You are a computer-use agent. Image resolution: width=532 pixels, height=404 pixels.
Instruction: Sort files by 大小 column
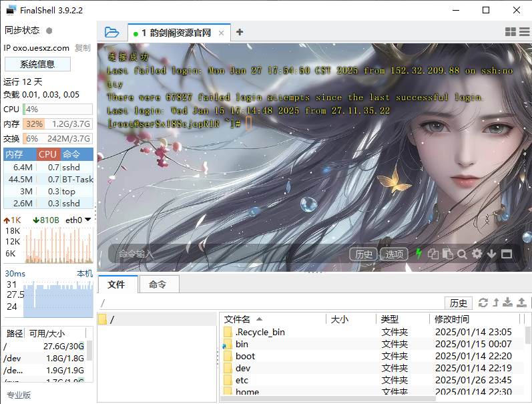351,319
